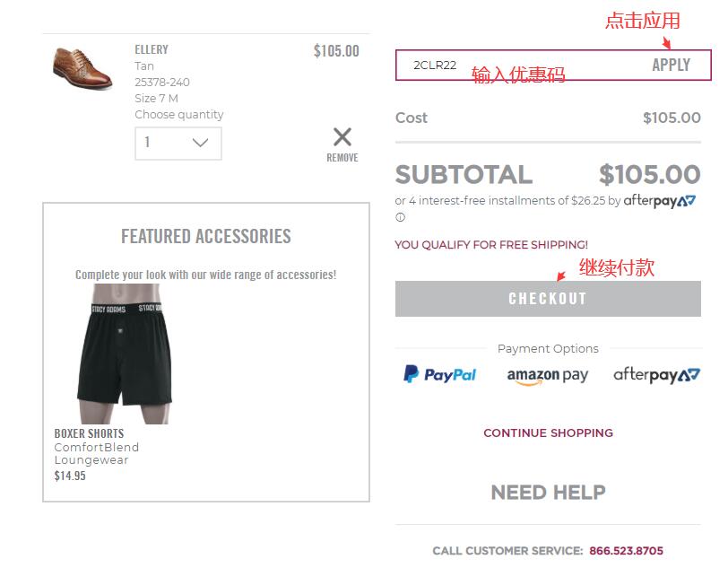This screenshot has width=728, height=568.
Task: Click the Afterpay info circle icon
Action: tap(400, 217)
